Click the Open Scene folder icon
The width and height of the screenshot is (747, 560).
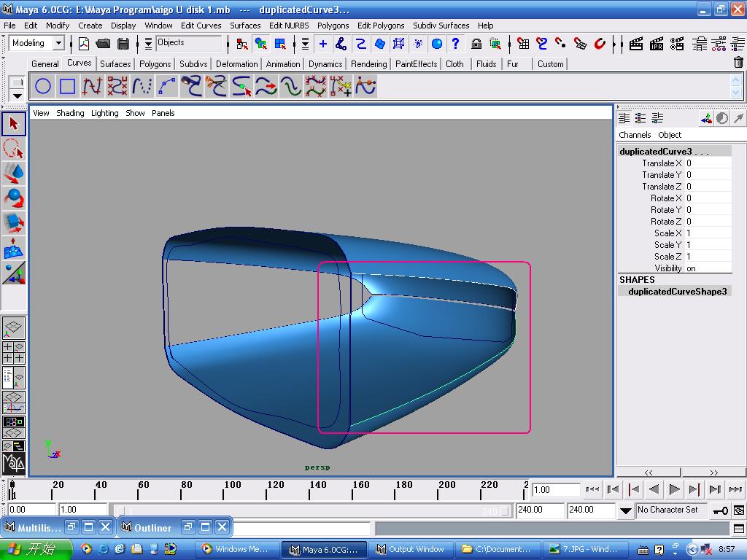coord(103,44)
